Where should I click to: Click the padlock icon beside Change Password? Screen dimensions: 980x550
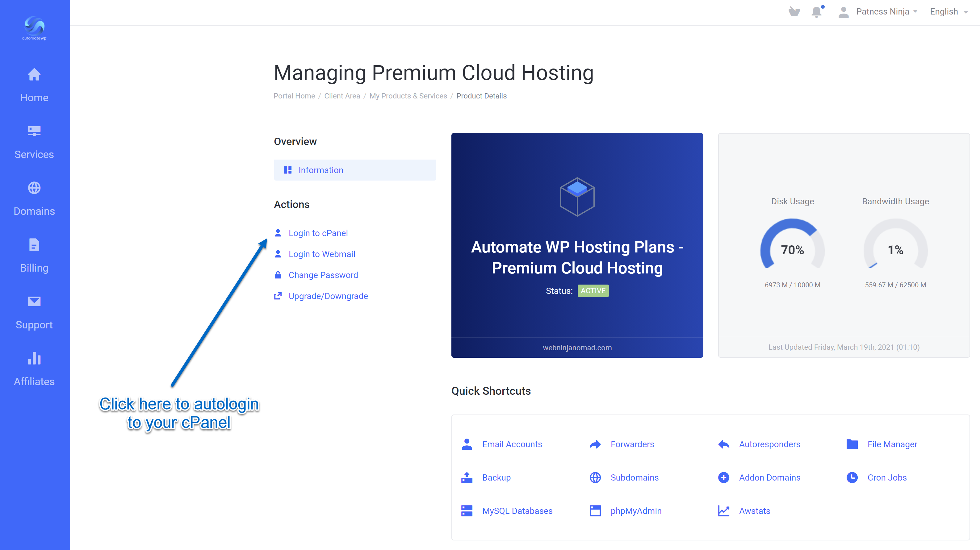[278, 275]
